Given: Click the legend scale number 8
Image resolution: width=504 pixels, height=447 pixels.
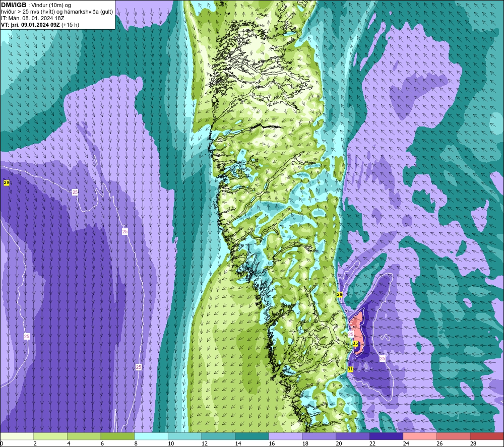Looking at the screenshot, I should [136, 443].
